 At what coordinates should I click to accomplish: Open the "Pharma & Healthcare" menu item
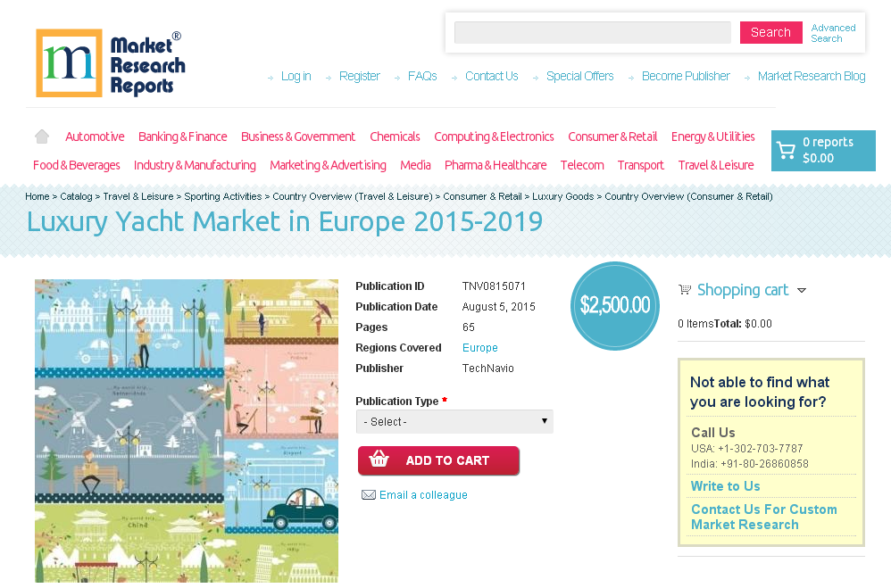point(495,165)
